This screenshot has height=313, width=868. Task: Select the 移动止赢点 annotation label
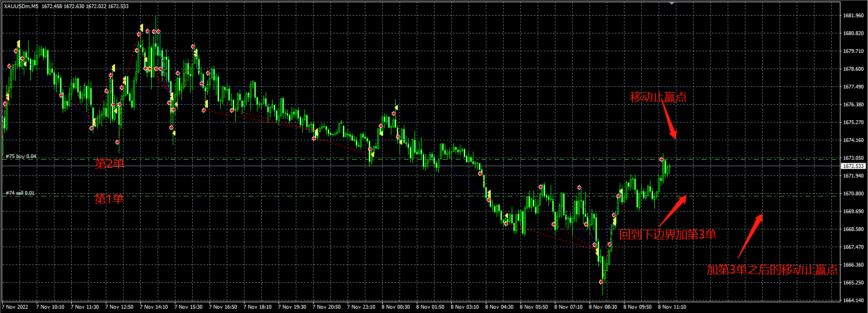pos(659,97)
